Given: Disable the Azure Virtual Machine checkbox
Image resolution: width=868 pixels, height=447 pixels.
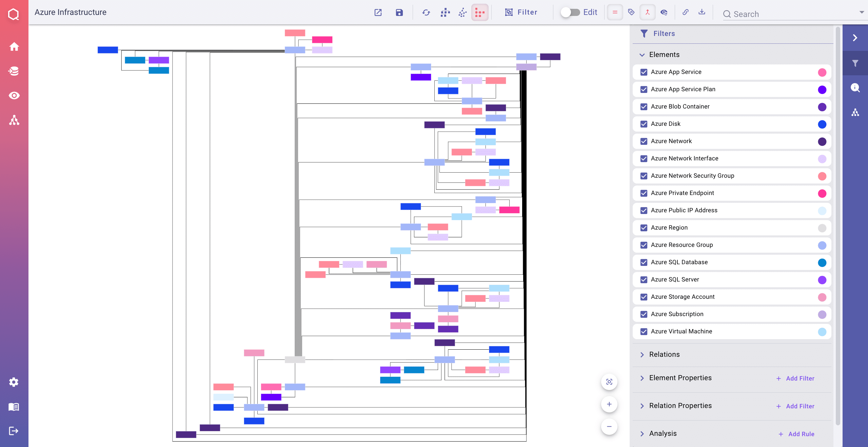Looking at the screenshot, I should (x=644, y=332).
